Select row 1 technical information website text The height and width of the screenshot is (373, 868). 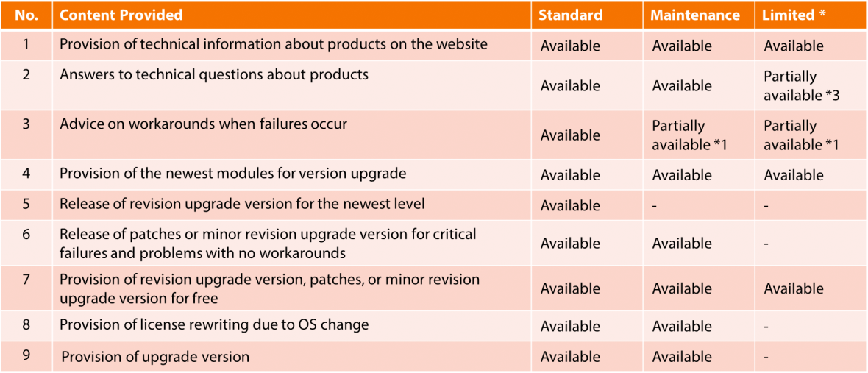(x=273, y=44)
